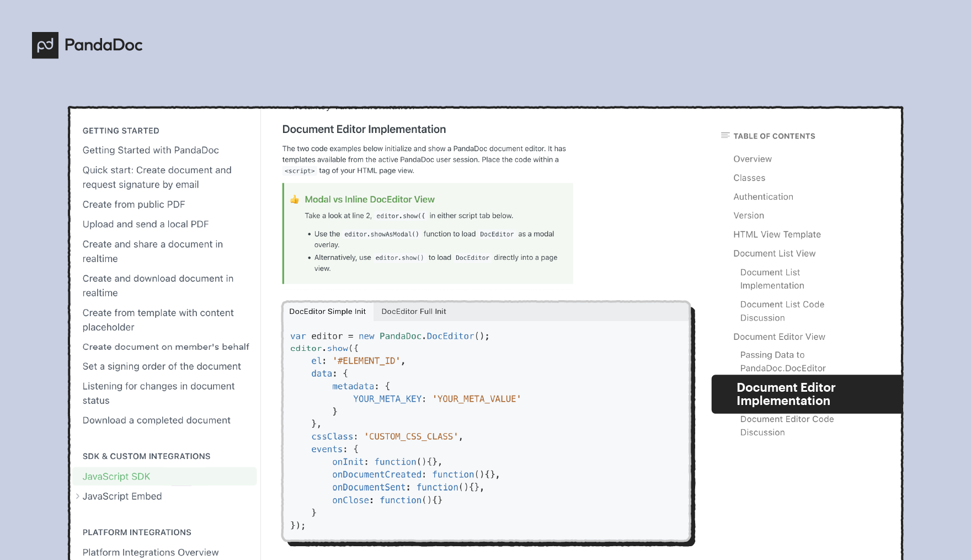Click the TABLE OF CONTENTS label

[x=774, y=136]
